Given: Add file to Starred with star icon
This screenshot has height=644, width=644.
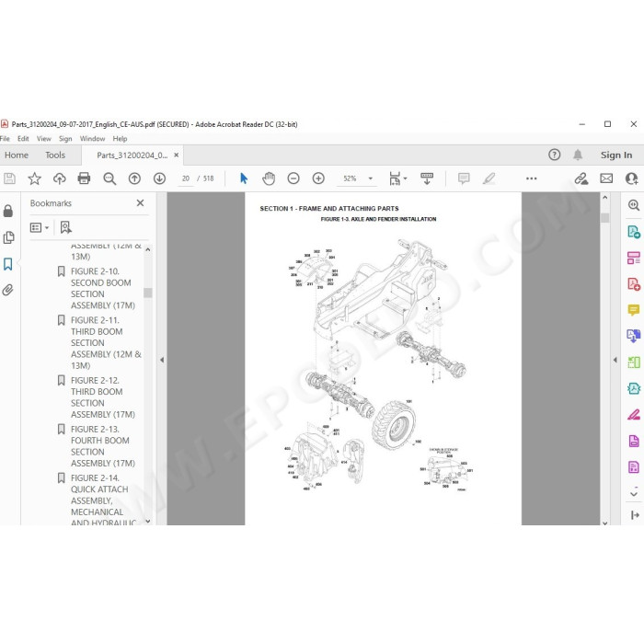Looking at the screenshot, I should click(x=35, y=178).
